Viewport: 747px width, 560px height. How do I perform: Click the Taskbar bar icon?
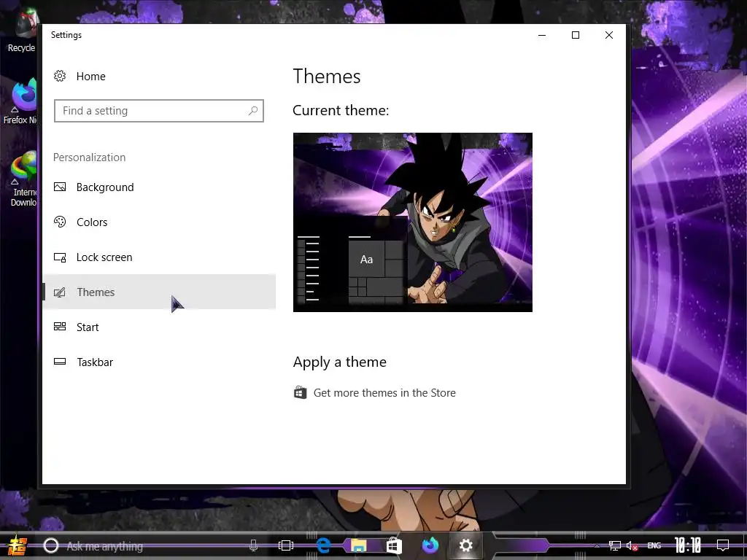point(60,362)
